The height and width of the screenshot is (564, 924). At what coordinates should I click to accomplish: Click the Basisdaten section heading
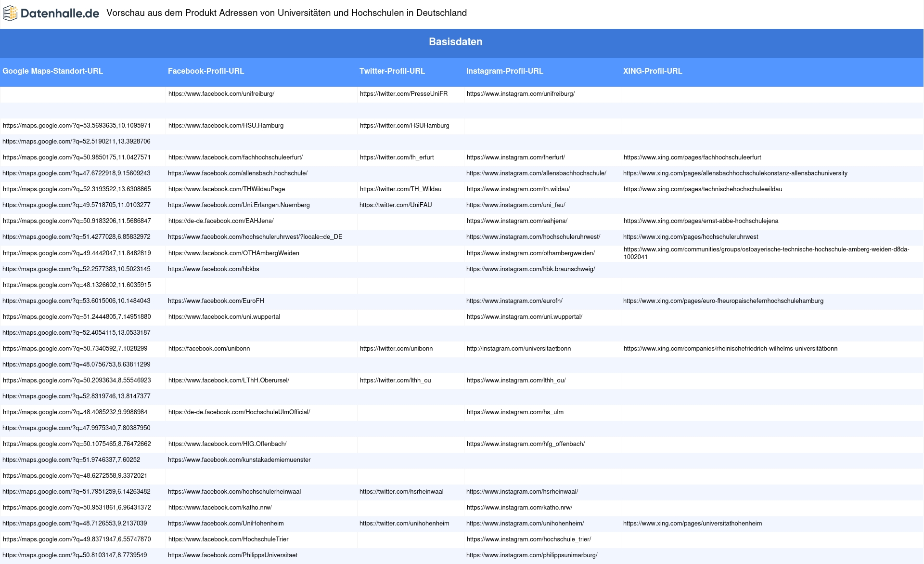pos(456,42)
